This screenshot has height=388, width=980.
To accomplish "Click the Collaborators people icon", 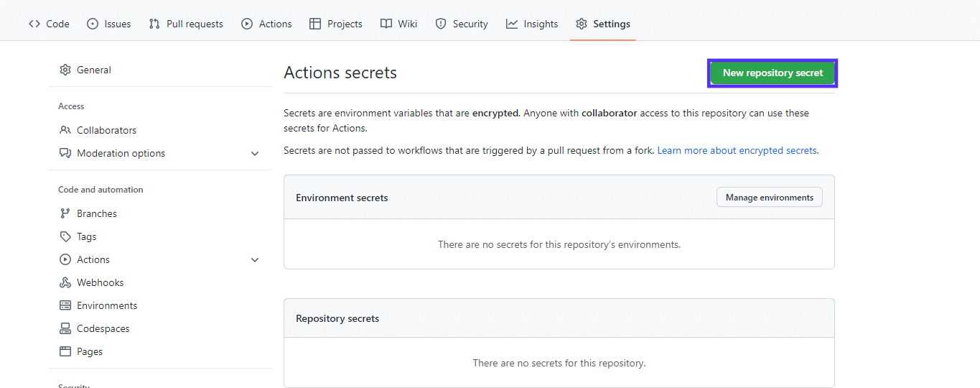I will pyautogui.click(x=65, y=130).
